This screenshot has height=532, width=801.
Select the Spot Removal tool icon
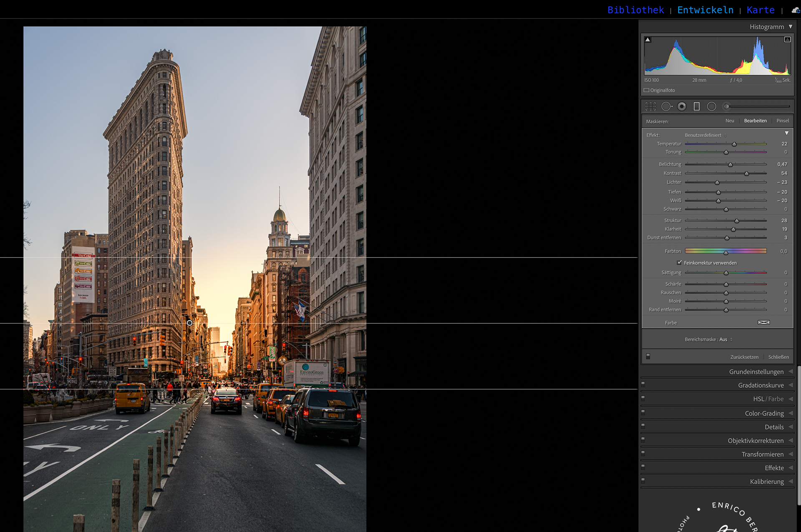(667, 107)
